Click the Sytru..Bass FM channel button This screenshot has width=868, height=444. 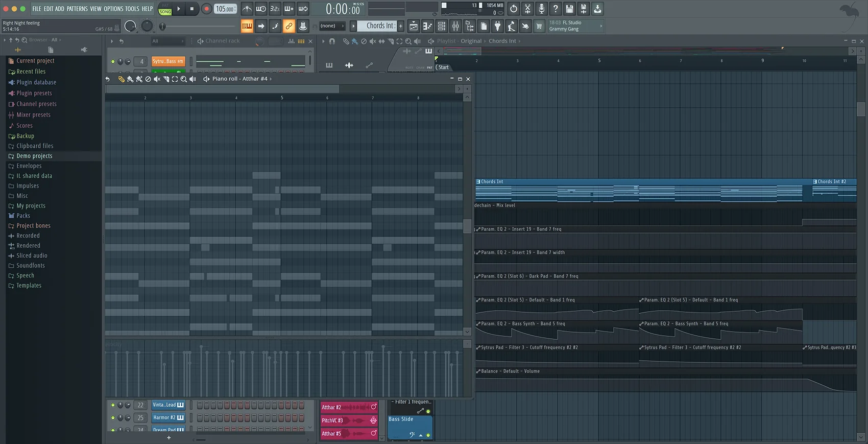(x=168, y=61)
